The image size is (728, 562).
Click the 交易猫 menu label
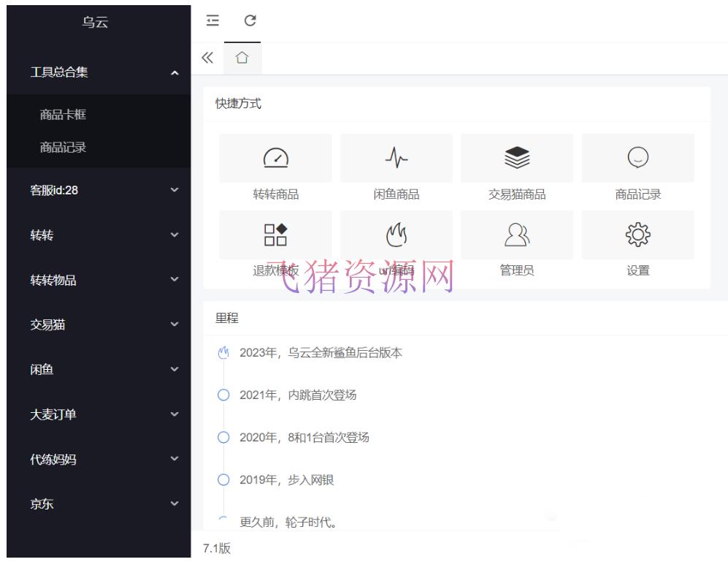click(47, 324)
